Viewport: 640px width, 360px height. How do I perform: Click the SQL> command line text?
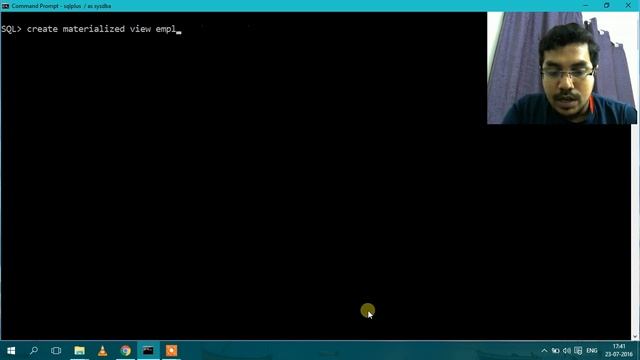click(91, 29)
